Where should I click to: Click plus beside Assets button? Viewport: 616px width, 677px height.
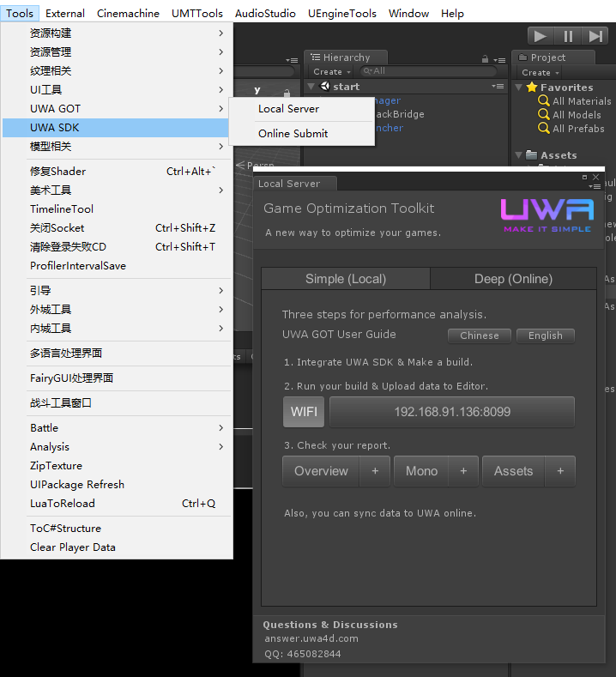pos(560,471)
